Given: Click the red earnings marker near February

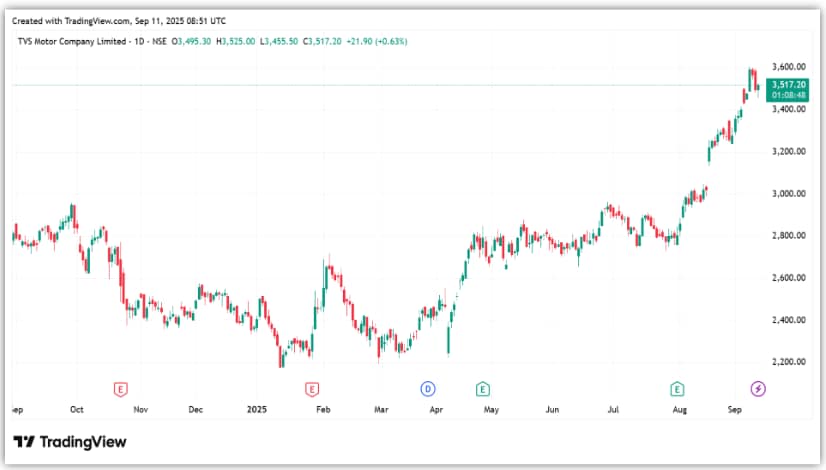Looking at the screenshot, I should (x=312, y=388).
